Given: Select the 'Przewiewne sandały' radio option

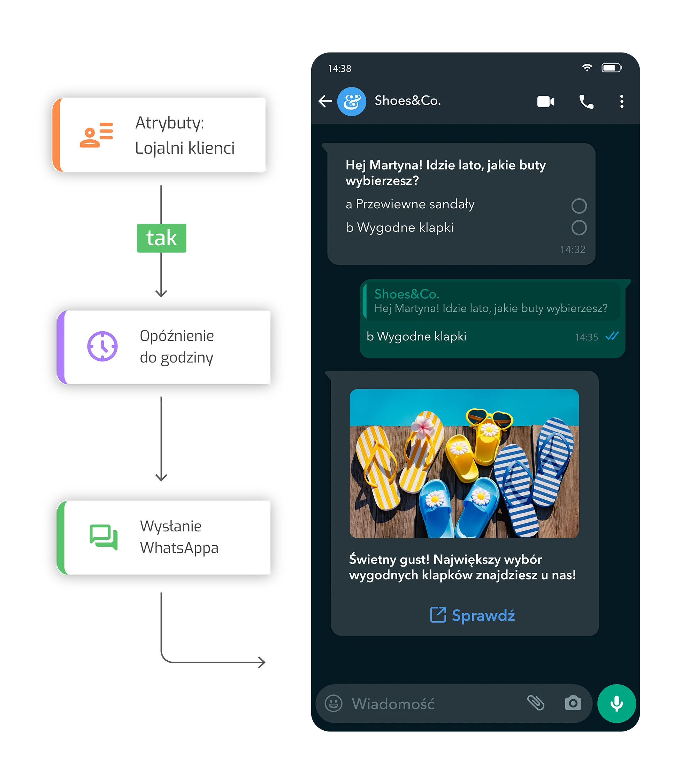Looking at the screenshot, I should [x=579, y=206].
